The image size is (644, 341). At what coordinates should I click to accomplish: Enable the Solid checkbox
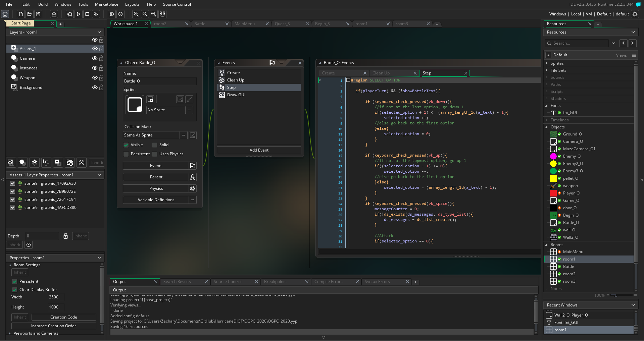pyautogui.click(x=155, y=145)
